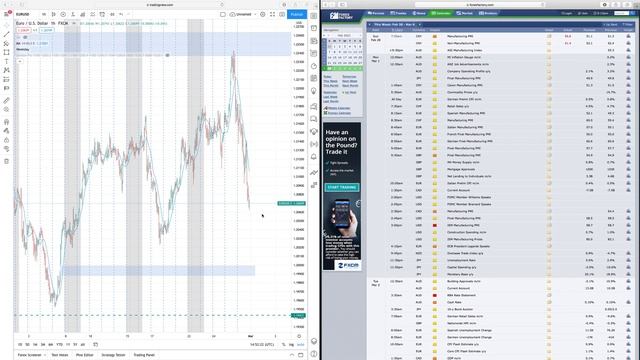Open the Forex Screener dropdown arrow
The width and height of the screenshot is (640, 360).
pyautogui.click(x=45, y=355)
